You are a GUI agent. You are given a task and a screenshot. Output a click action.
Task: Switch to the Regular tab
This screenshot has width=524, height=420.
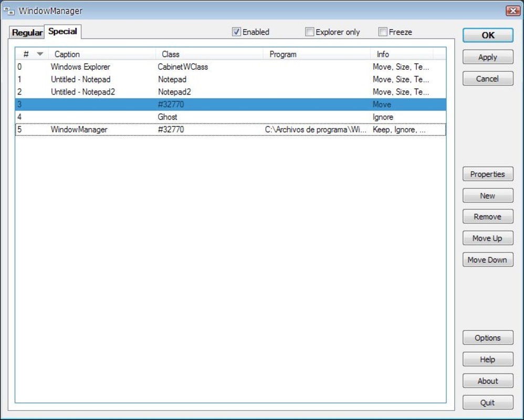coord(27,33)
